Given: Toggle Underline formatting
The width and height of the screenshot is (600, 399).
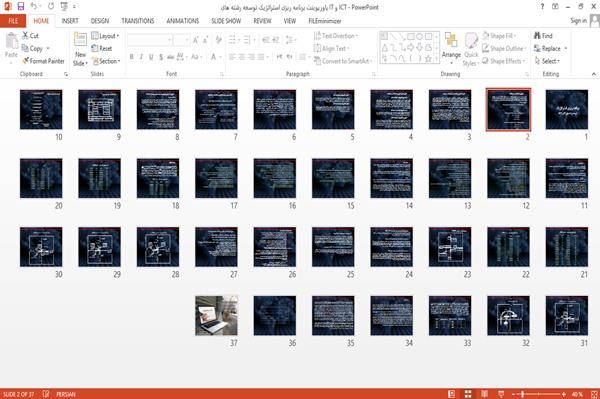Looking at the screenshot, I should (x=151, y=57).
